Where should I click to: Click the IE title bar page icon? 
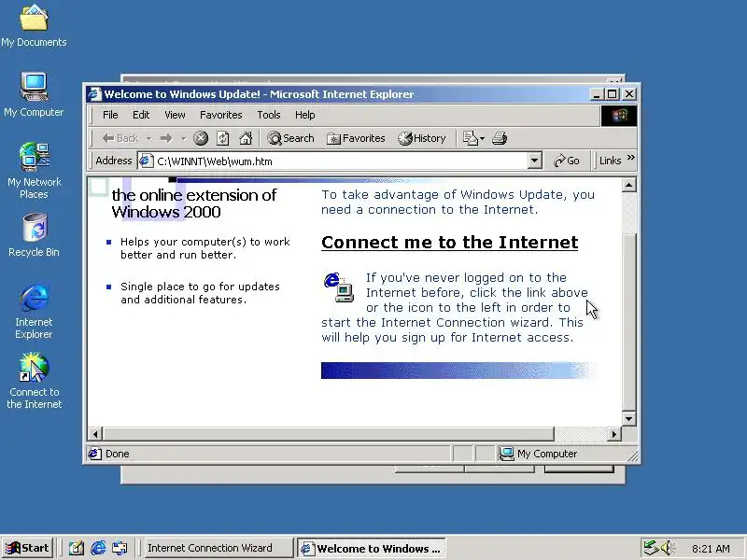[94, 94]
